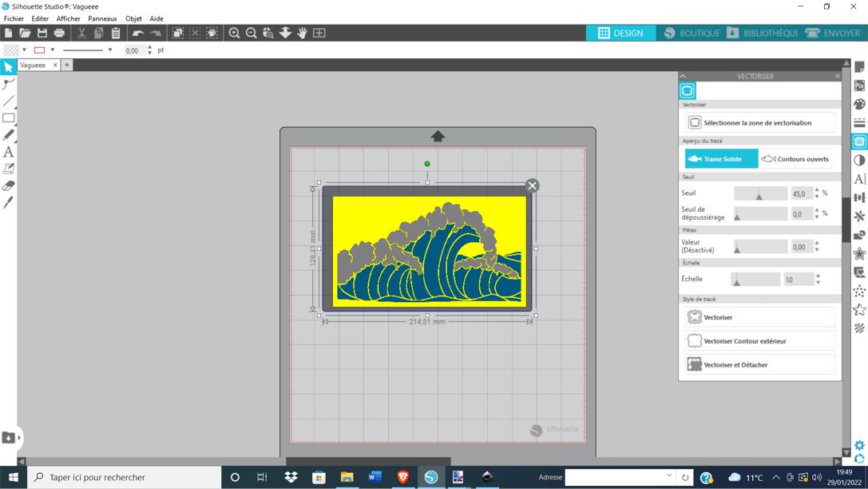The width and height of the screenshot is (868, 489).
Task: Click the Windows search box in taskbar
Action: [x=125, y=477]
